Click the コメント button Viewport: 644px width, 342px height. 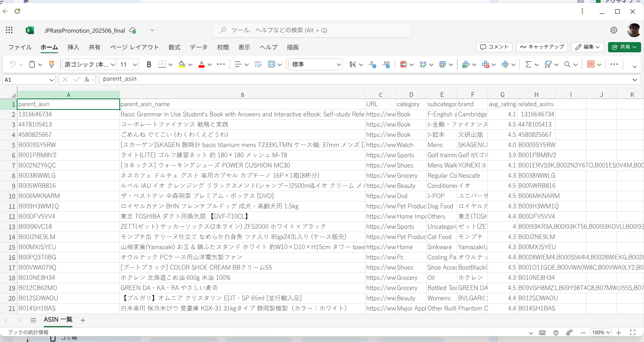point(494,47)
